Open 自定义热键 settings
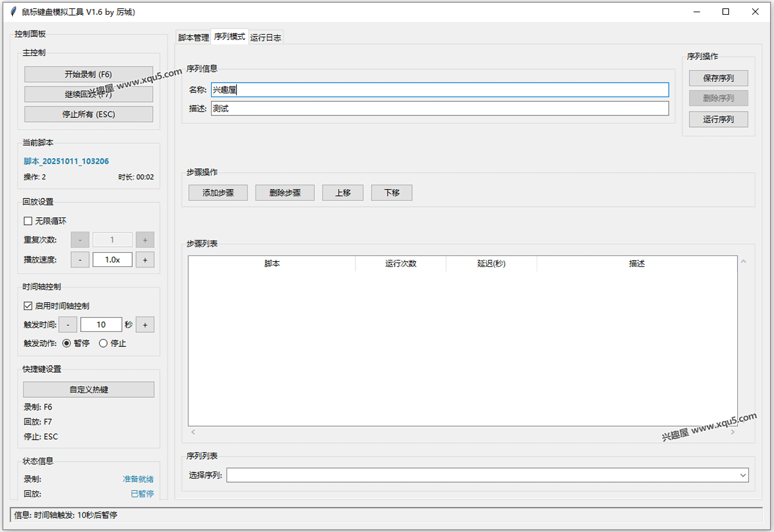Image resolution: width=774 pixels, height=532 pixels. (88, 389)
